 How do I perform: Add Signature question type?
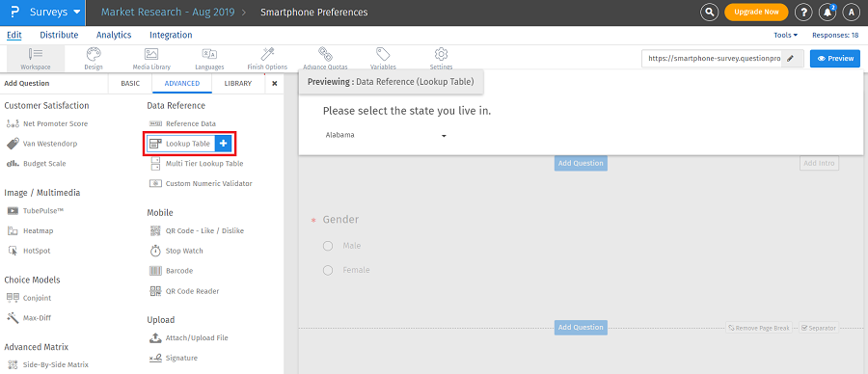tap(174, 358)
